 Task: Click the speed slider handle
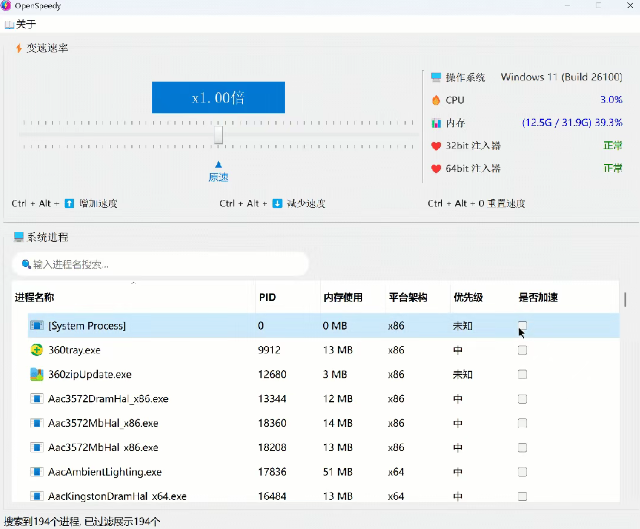(218, 135)
